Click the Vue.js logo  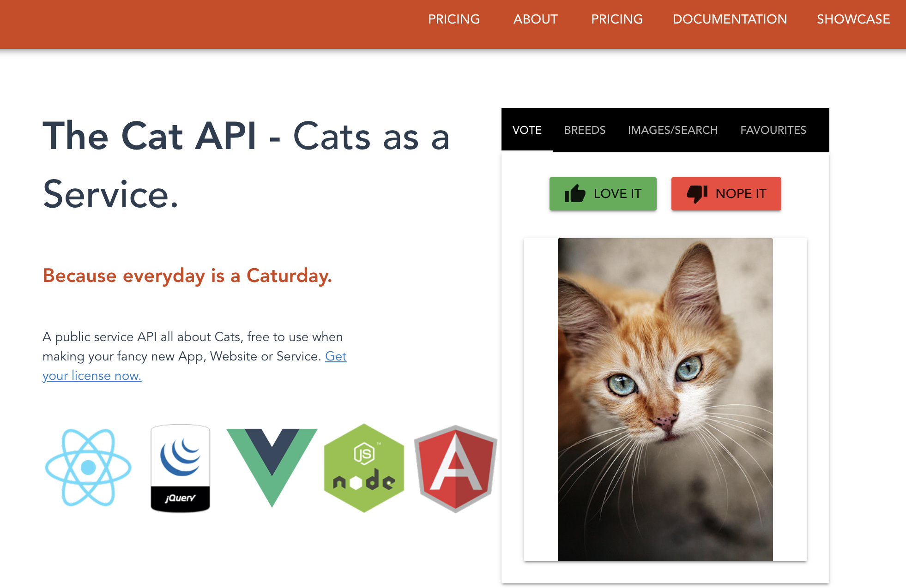point(272,467)
